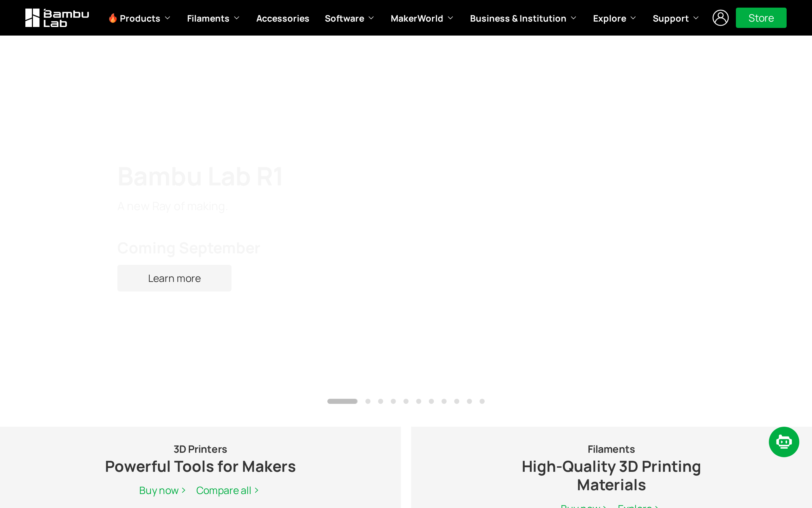Screen dimensions: 812x508
Task: Expand the Filaments menu chevron
Action: pyautogui.click(x=237, y=18)
